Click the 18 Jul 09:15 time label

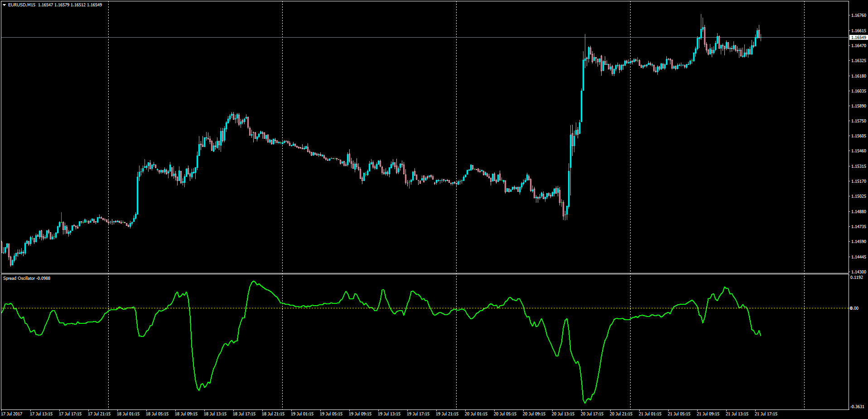point(186,414)
